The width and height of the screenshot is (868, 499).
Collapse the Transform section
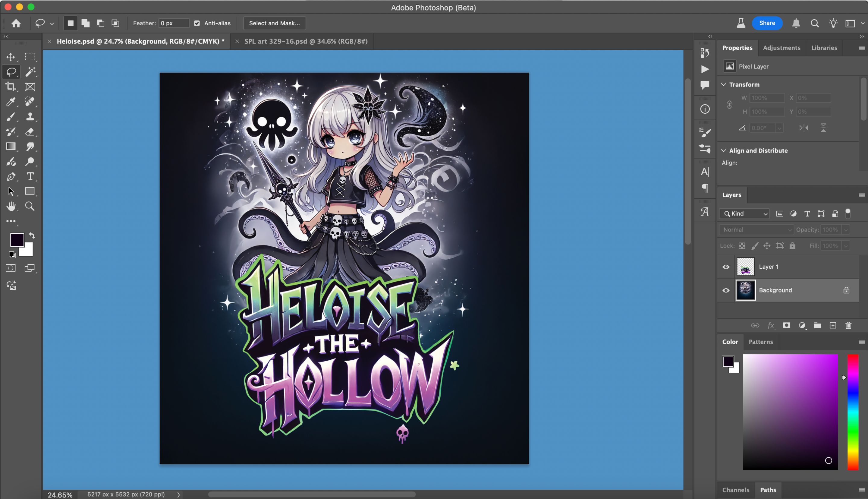(723, 85)
